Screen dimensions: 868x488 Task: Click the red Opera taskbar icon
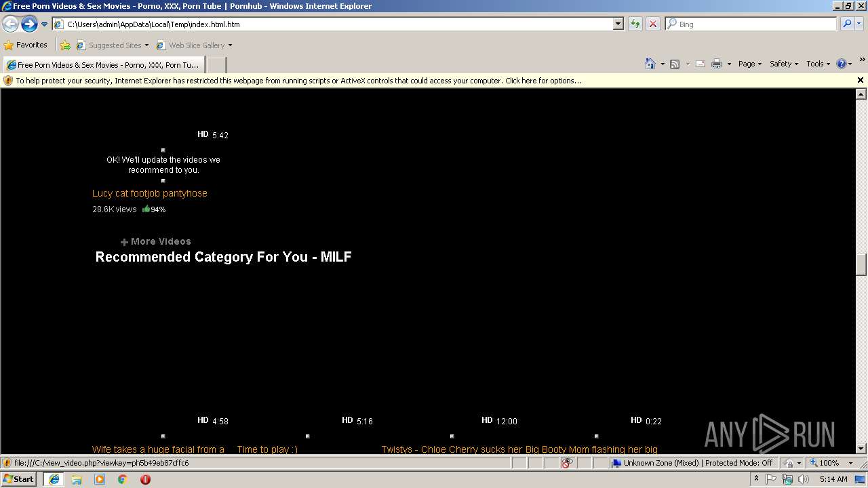145,479
